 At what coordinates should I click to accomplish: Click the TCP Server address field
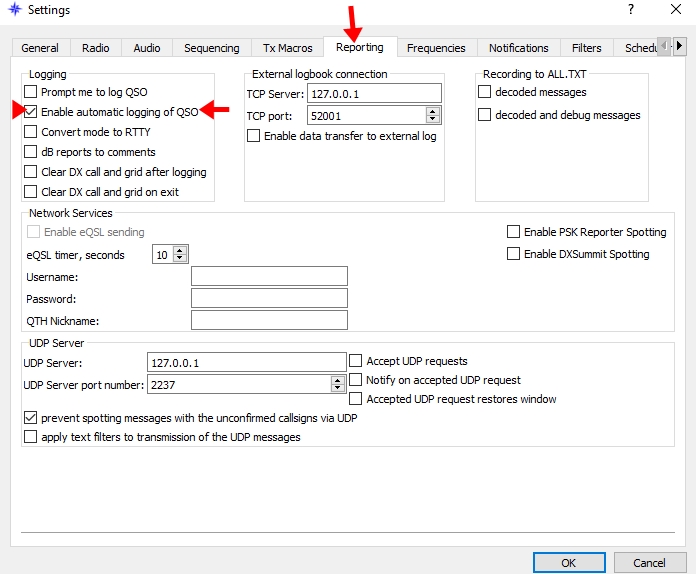tap(373, 93)
